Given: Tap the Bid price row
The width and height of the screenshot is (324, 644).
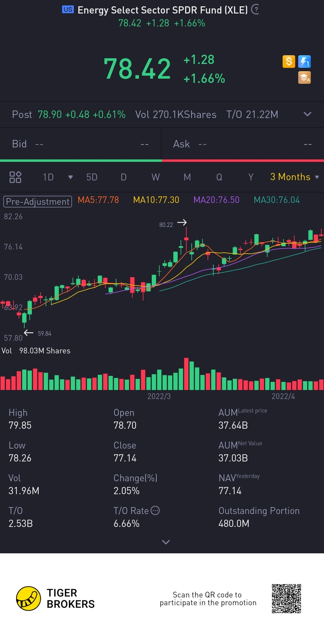Looking at the screenshot, I should pyautogui.click(x=80, y=144).
